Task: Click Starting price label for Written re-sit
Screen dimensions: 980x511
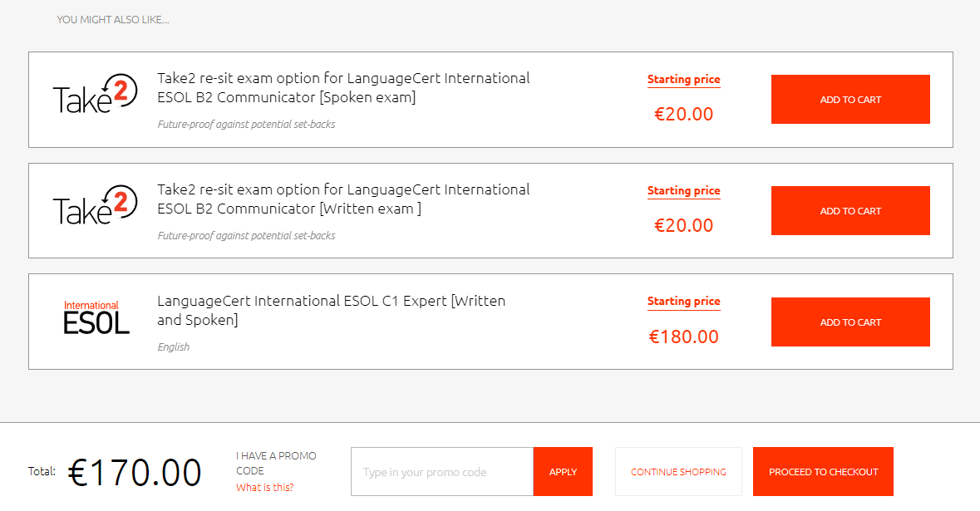Action: (x=684, y=190)
